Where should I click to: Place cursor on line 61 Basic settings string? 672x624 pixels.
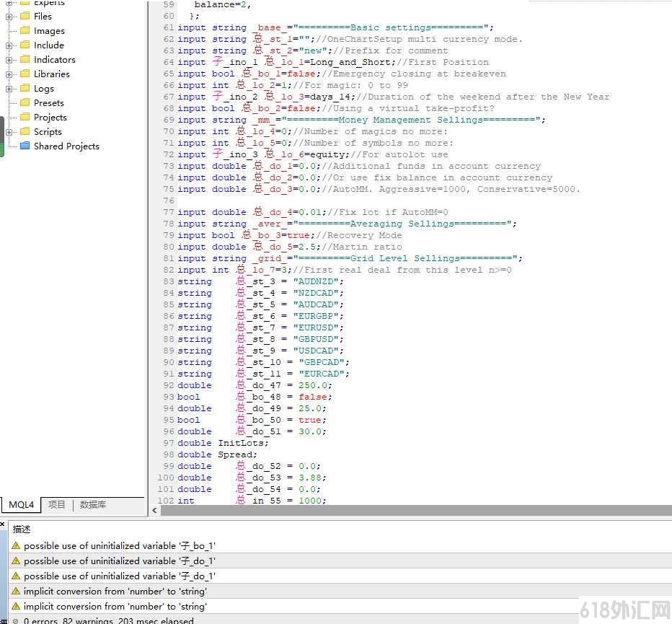pos(391,27)
